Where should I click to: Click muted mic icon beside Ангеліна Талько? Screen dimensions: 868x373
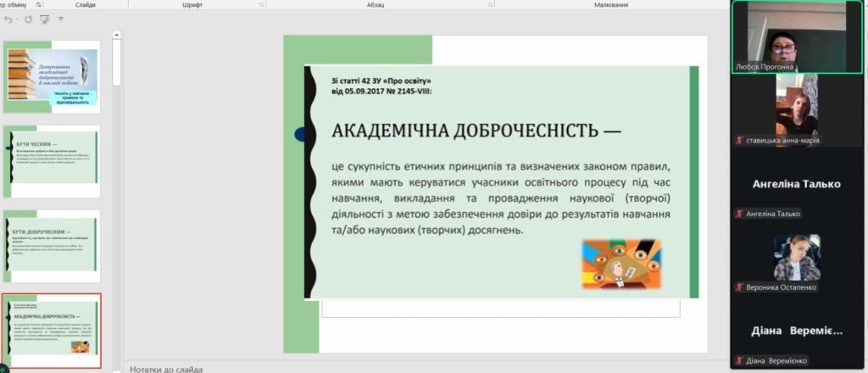coord(740,214)
